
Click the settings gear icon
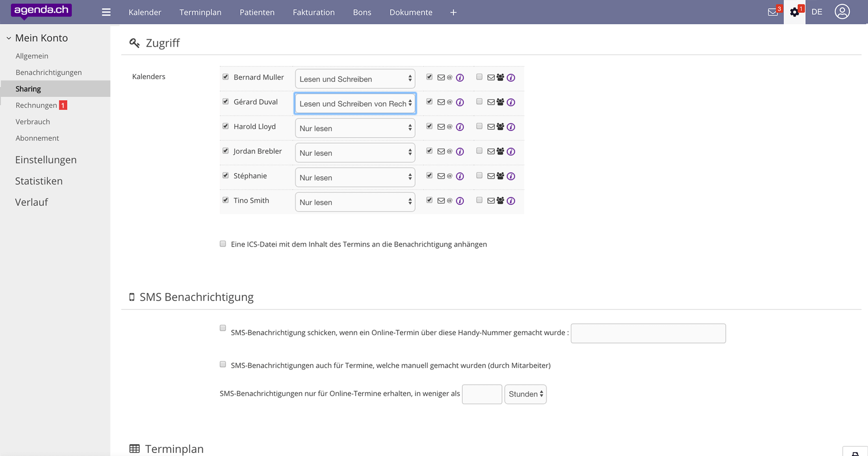(x=794, y=12)
